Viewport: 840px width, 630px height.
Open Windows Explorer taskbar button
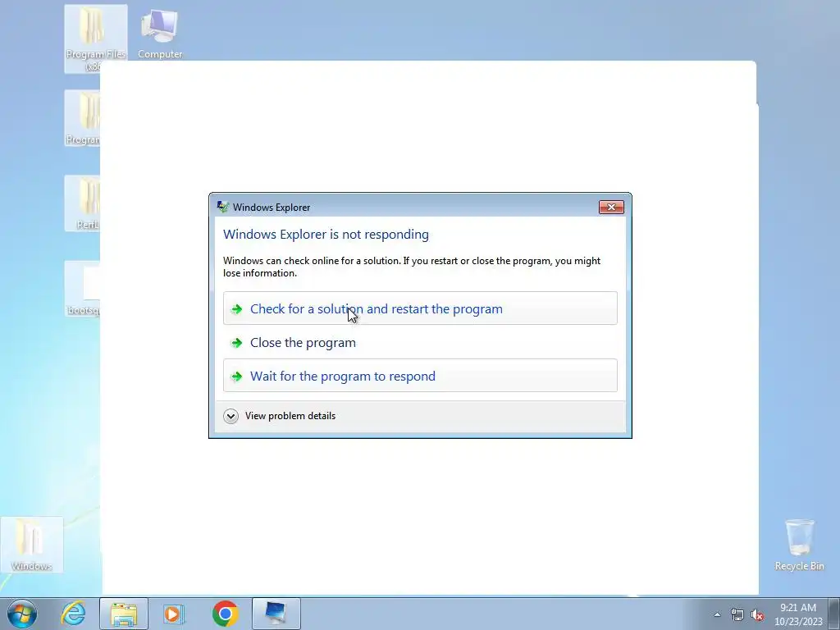124,614
